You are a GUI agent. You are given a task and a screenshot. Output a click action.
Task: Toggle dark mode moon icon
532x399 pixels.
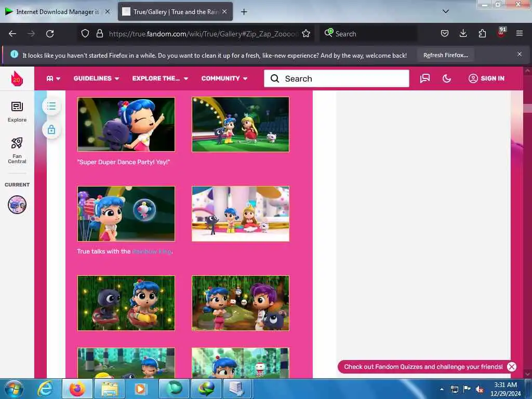447,78
